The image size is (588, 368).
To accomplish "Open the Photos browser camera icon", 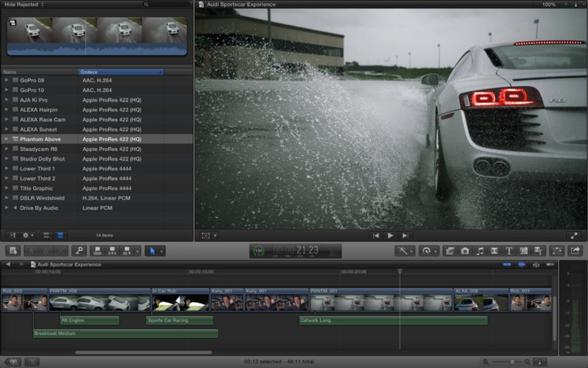I will [x=465, y=251].
